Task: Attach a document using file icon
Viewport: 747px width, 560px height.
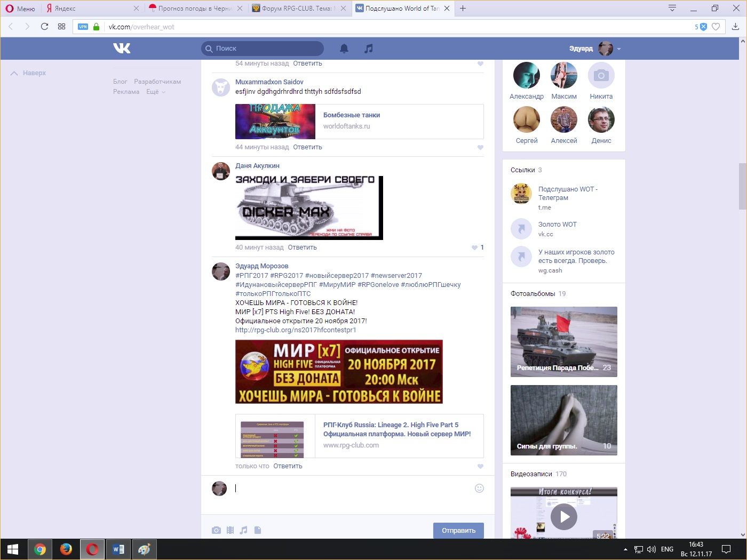Action: (x=258, y=530)
